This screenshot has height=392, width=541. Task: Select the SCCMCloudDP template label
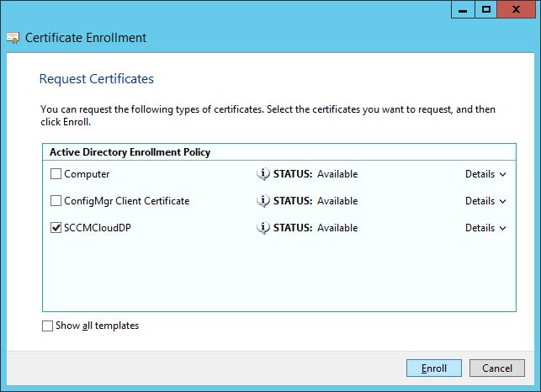click(98, 228)
